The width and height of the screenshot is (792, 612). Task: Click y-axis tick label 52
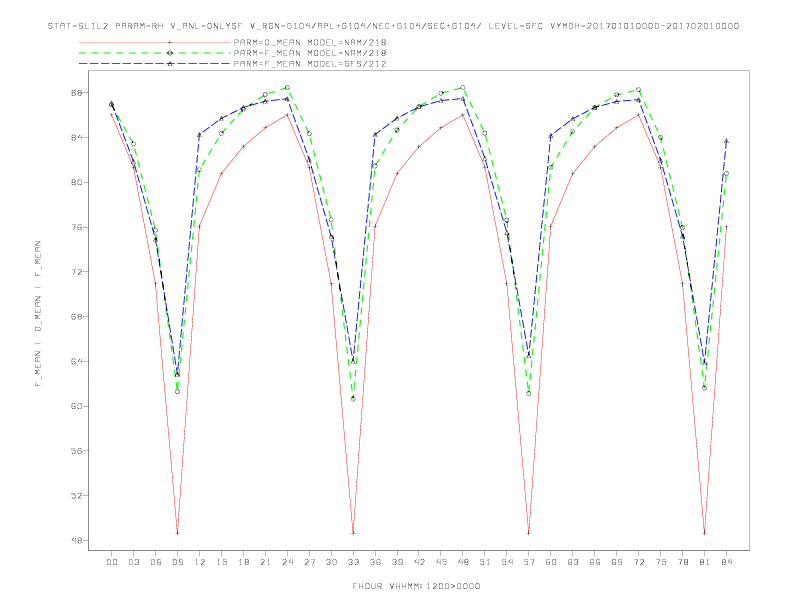point(77,496)
